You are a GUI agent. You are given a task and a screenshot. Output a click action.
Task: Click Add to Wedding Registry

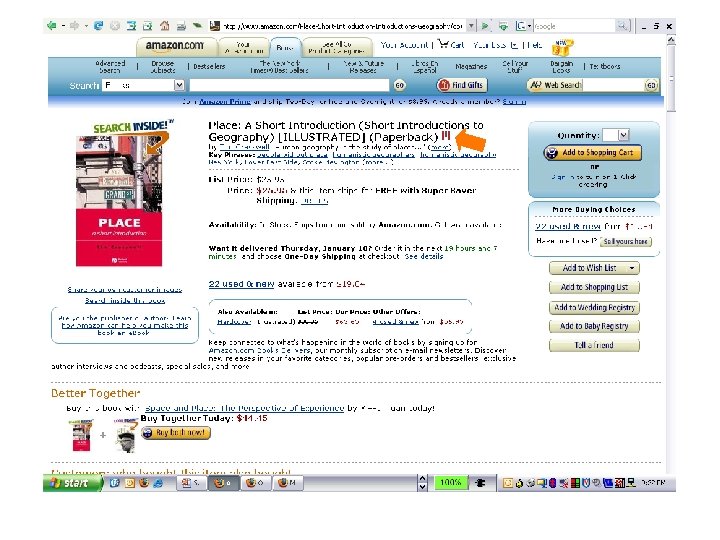tap(594, 307)
